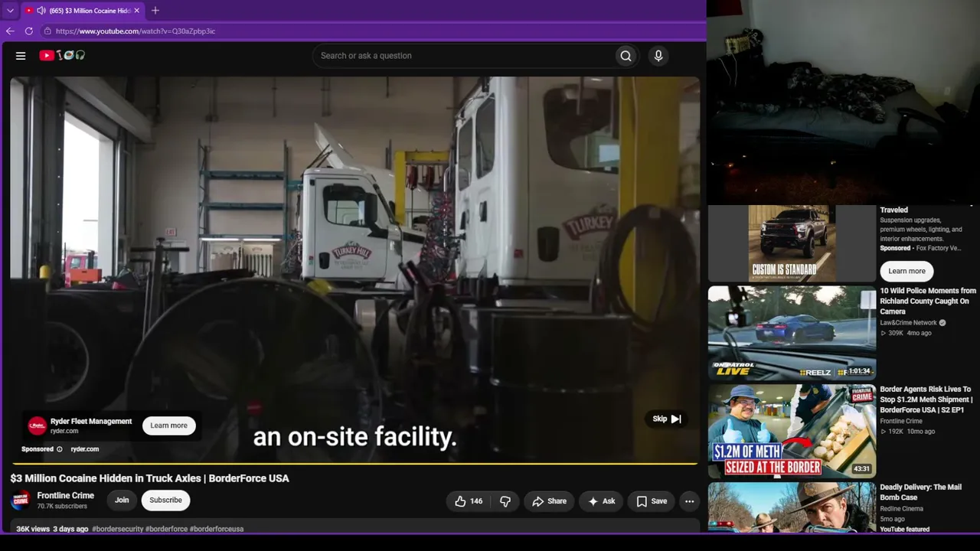This screenshot has width=980, height=551.
Task: Click the Sponsored info icon
Action: (60, 449)
